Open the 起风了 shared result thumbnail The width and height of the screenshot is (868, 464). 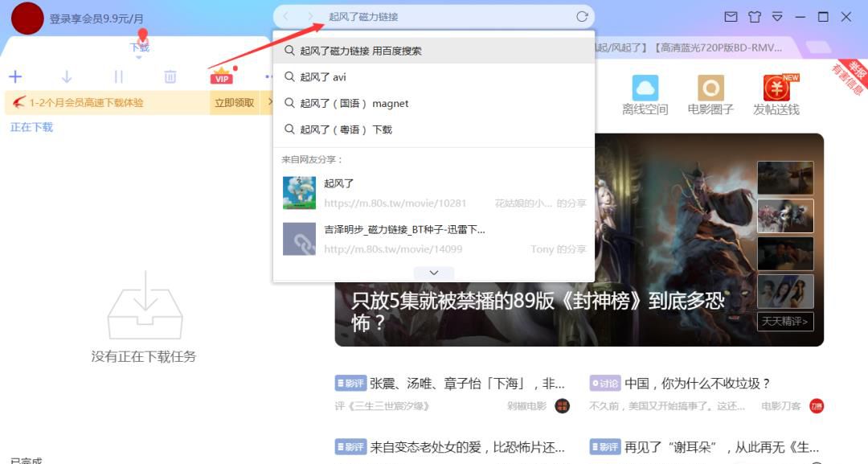click(x=300, y=193)
